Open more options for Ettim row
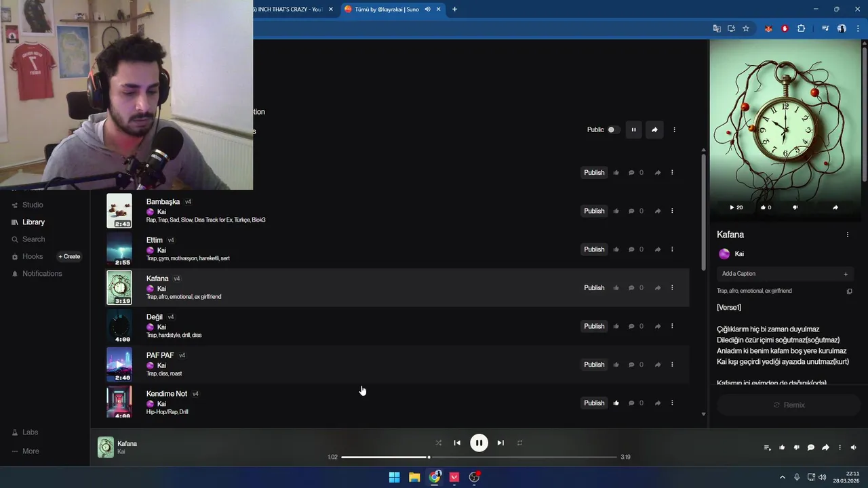Viewport: 868px width, 488px height. 672,249
